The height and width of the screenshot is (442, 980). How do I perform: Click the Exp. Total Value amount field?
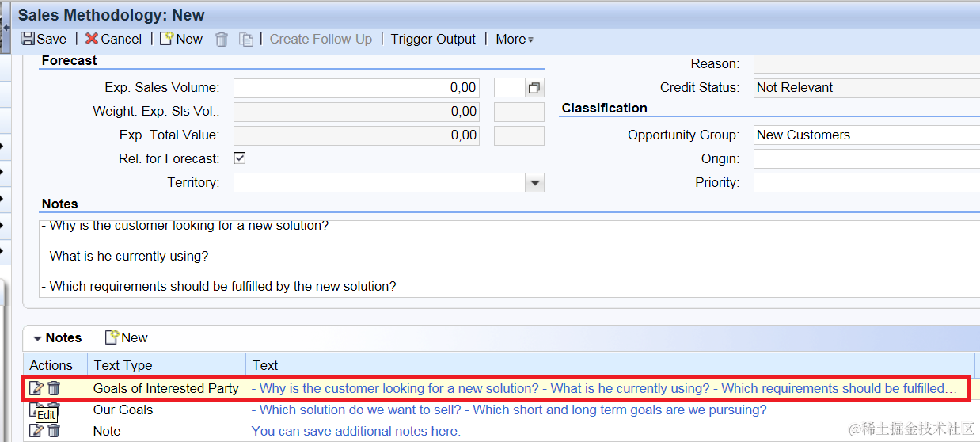tap(356, 135)
